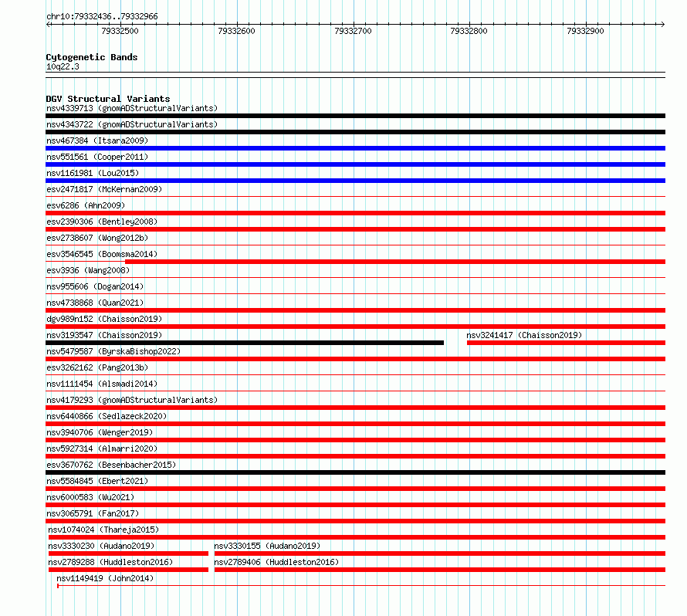The width and height of the screenshot is (687, 616).
Task: Select the nsv4343722 gnomADStructuralVariants label
Action: tap(132, 124)
